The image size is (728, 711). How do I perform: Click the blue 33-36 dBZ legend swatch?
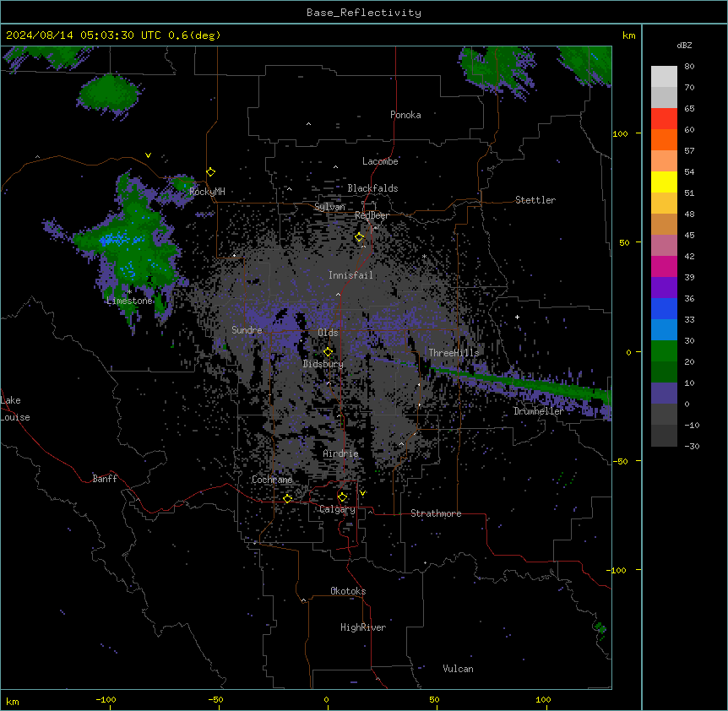point(664,308)
